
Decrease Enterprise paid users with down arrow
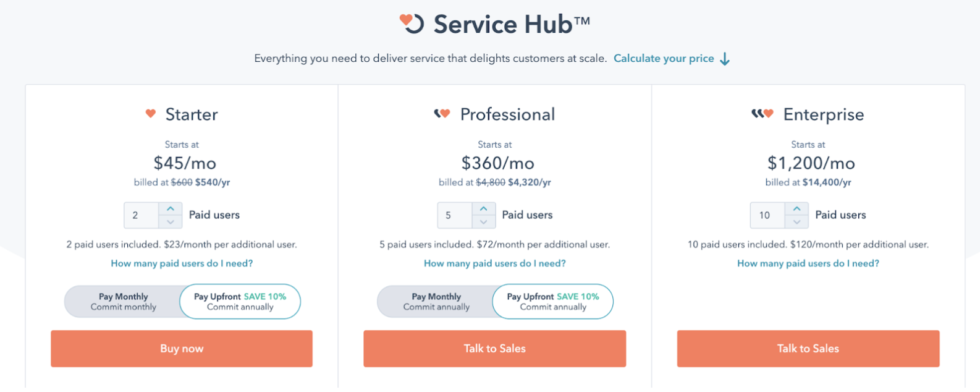[x=796, y=221]
